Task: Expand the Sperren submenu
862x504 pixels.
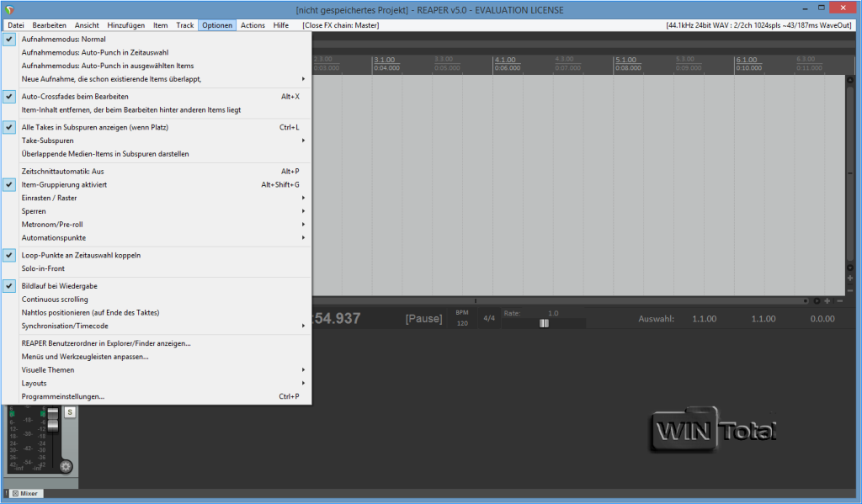Action: (157, 211)
